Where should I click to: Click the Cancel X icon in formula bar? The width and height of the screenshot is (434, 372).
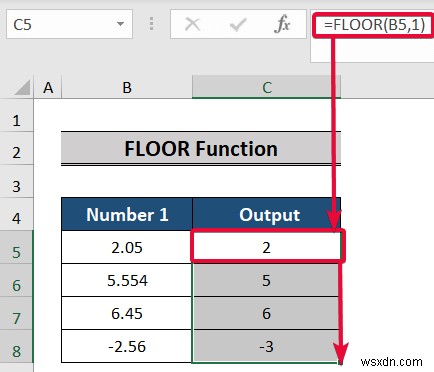(192, 24)
